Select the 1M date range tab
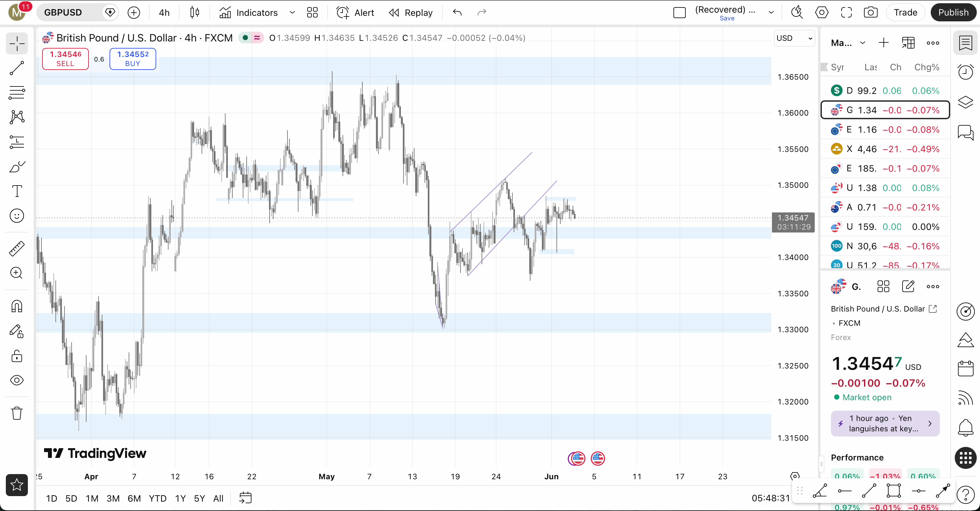 click(x=92, y=498)
